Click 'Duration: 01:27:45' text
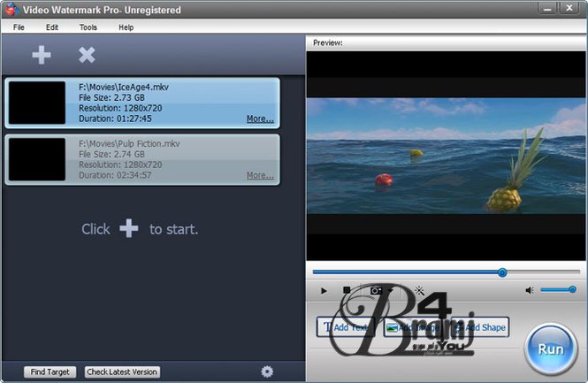 [115, 119]
